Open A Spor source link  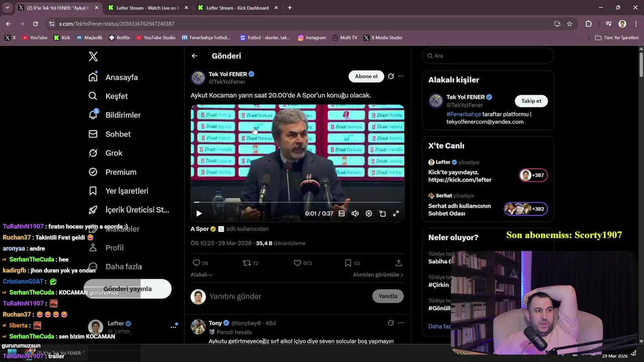click(x=203, y=229)
